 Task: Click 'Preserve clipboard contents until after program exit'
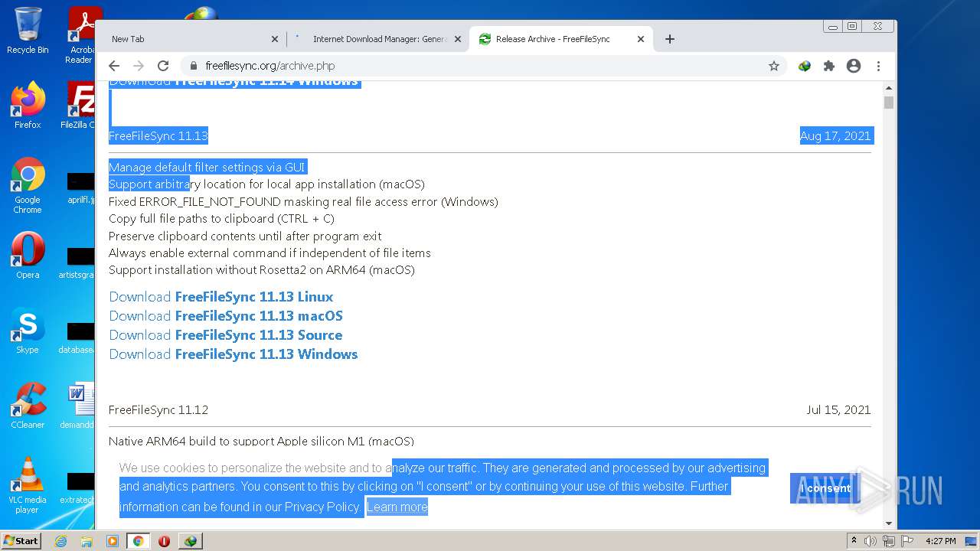(x=245, y=236)
